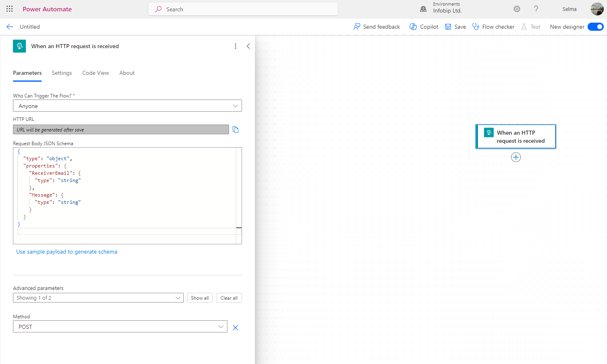Screen dimensions: 607x364
Task: Click Use sample payload to generate schema
Action: click(66, 252)
